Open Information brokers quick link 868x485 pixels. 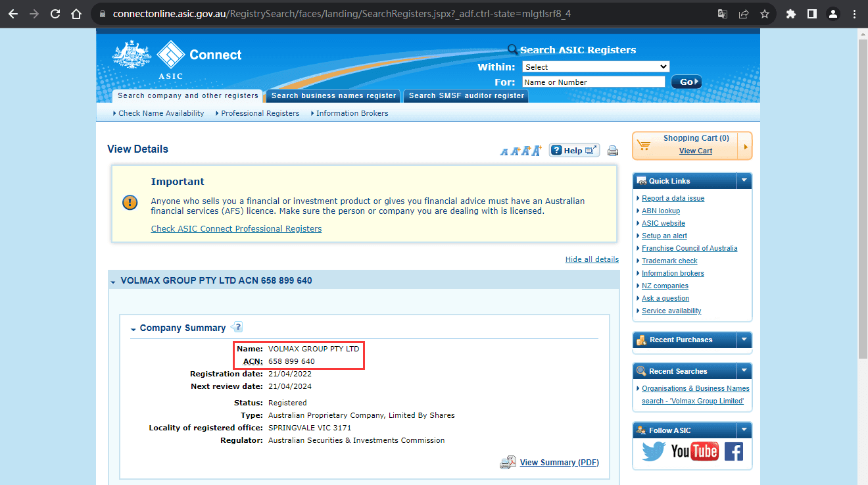click(x=673, y=273)
